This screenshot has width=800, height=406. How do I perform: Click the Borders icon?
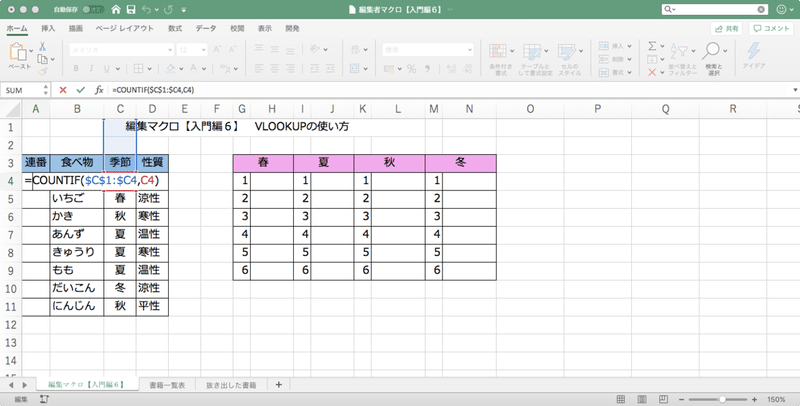pyautogui.click(x=138, y=68)
